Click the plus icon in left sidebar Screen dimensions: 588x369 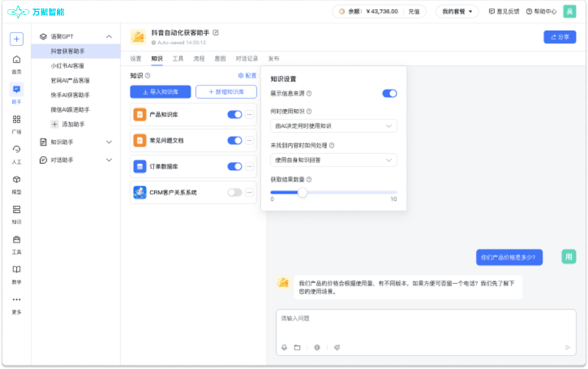coord(17,39)
